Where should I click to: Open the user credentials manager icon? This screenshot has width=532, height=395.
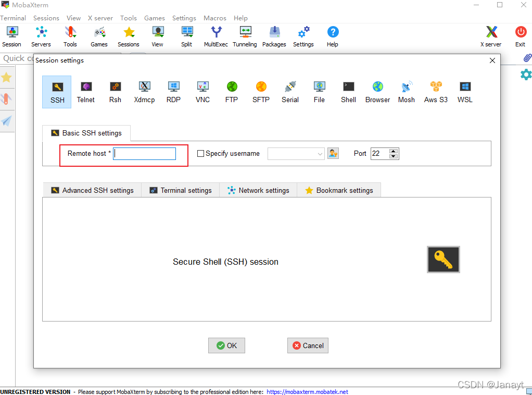(x=333, y=154)
